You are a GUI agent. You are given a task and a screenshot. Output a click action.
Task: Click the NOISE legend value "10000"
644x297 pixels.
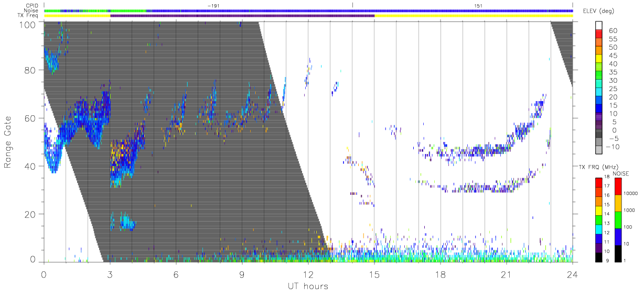point(631,194)
